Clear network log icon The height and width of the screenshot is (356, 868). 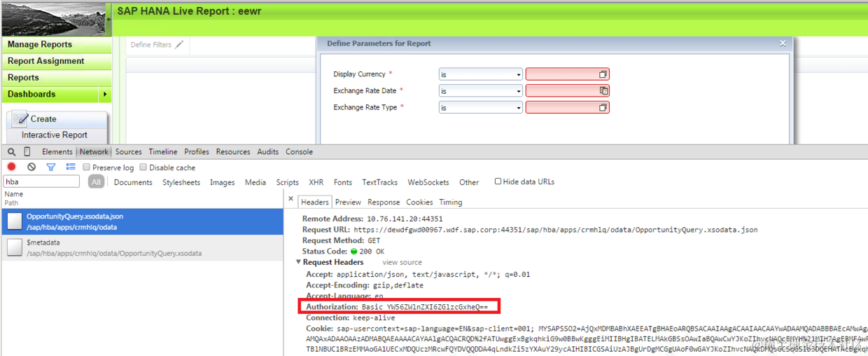pyautogui.click(x=31, y=167)
